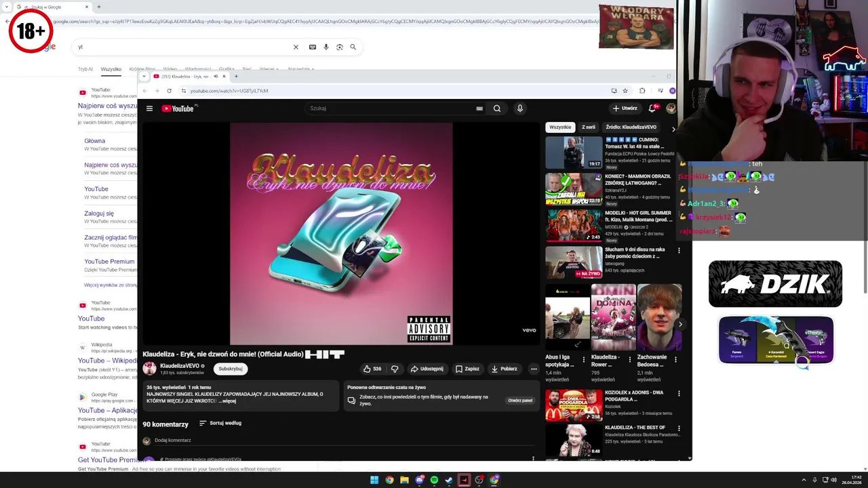The width and height of the screenshot is (868, 488).
Task: Mute the YouTube tab via speaker icon
Action: [x=216, y=77]
